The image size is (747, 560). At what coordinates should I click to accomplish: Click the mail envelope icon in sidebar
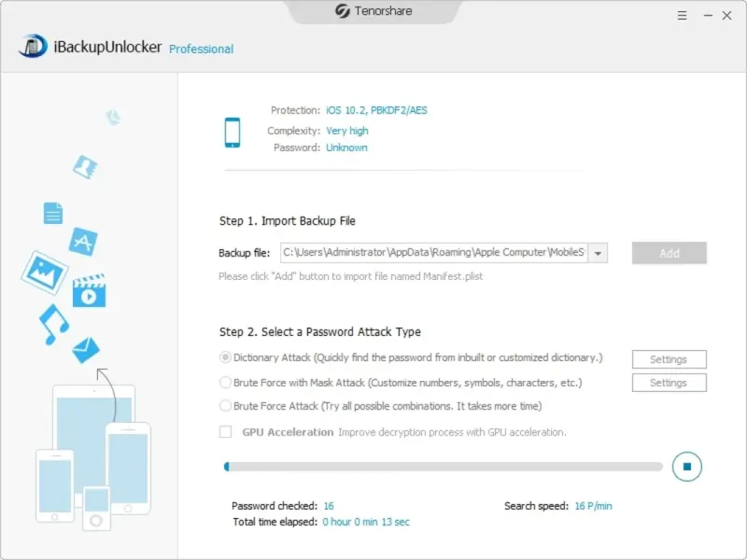[x=86, y=350]
